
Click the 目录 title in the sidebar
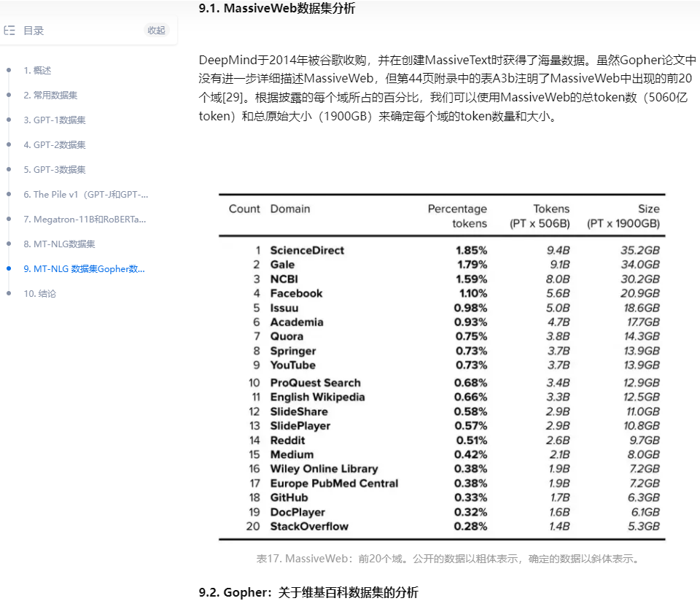coord(34,31)
